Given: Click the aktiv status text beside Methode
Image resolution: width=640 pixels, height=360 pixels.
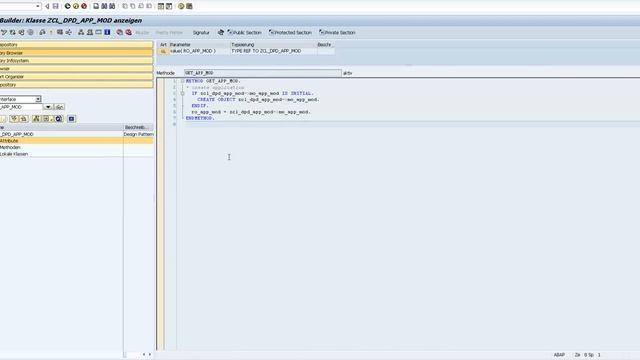Looking at the screenshot, I should tap(347, 73).
